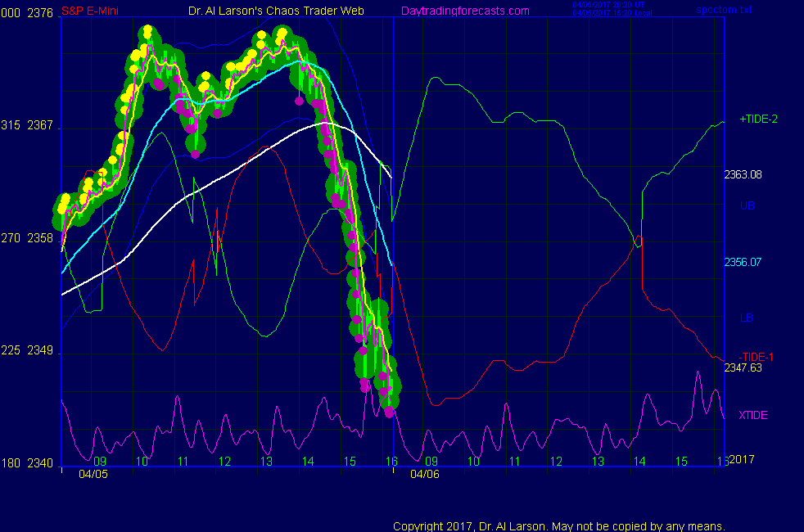
Task: Click the 'Daytradingforecasts.com' text at the top
Action: coord(465,11)
